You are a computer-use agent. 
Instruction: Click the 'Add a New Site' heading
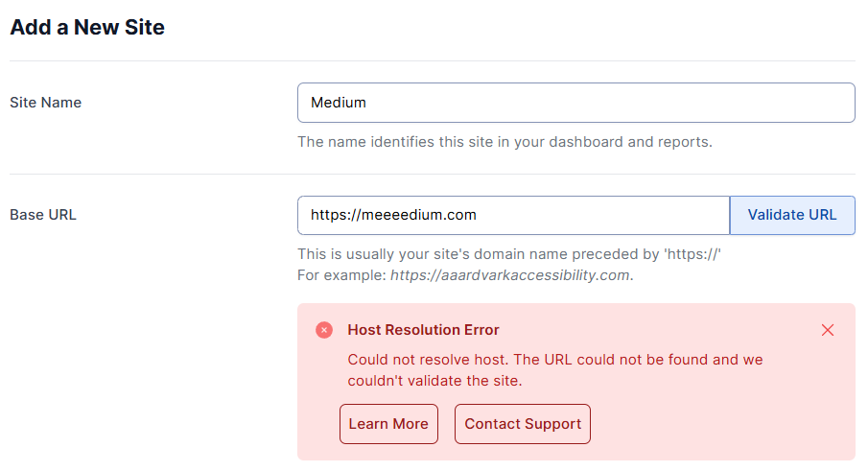point(87,27)
